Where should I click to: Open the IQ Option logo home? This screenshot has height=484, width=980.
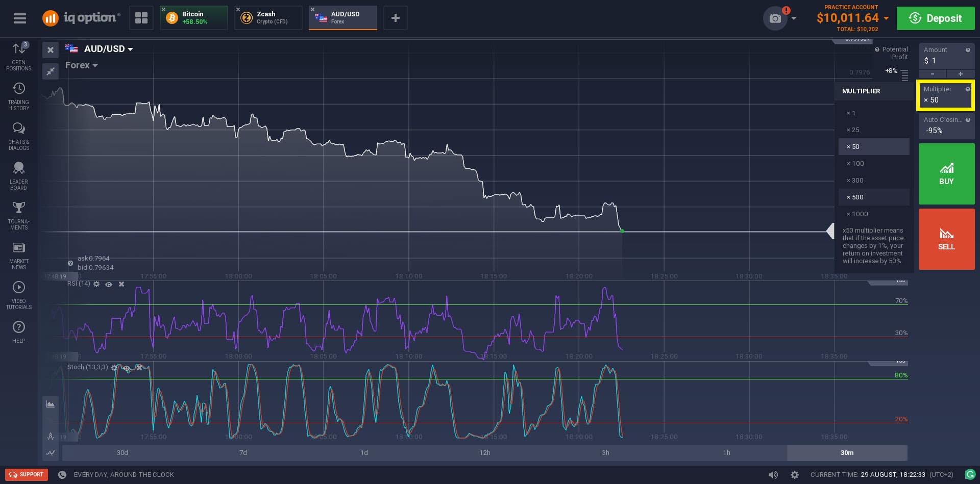click(x=81, y=18)
